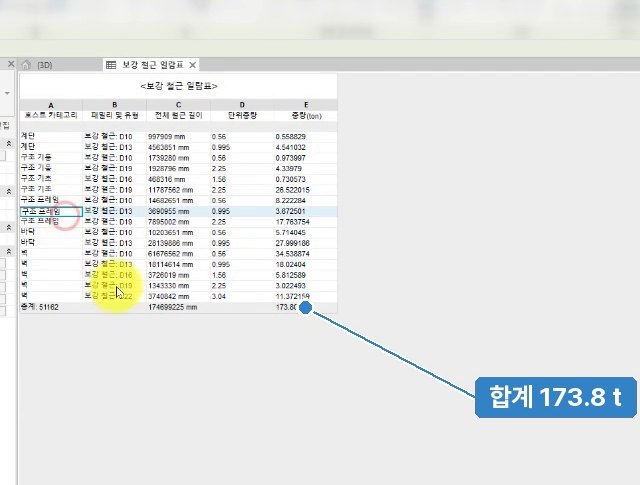Open the type selector dropdown in left panel

pos(7,93)
